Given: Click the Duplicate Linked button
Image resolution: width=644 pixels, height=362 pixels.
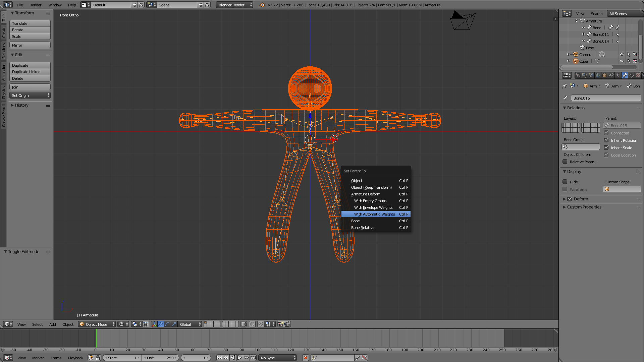Looking at the screenshot, I should (30, 72).
